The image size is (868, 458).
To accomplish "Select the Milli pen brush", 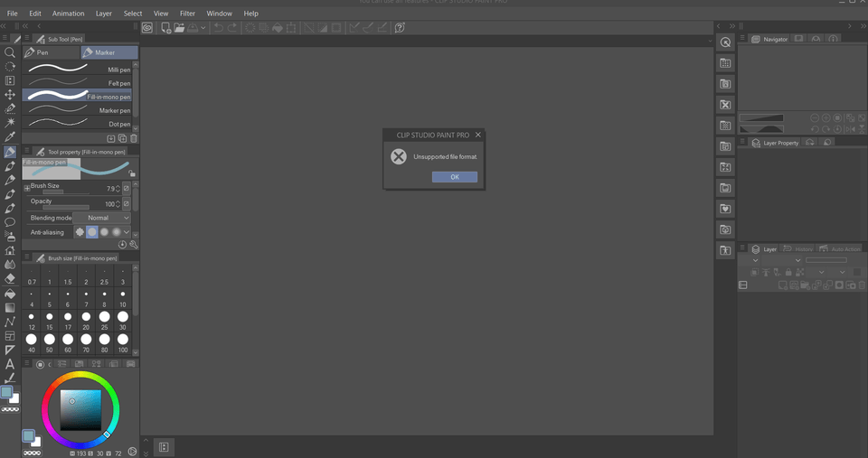I will point(77,70).
